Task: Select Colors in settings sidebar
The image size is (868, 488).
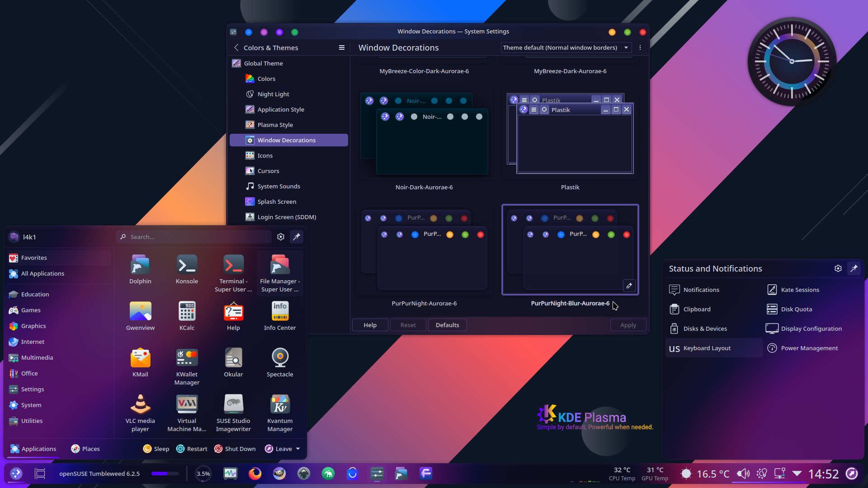Action: 289,79
